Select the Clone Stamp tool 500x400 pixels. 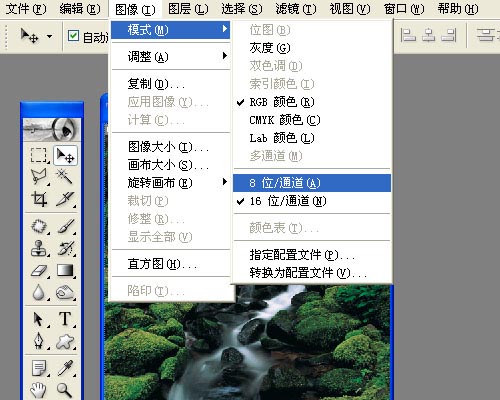tap(39, 248)
